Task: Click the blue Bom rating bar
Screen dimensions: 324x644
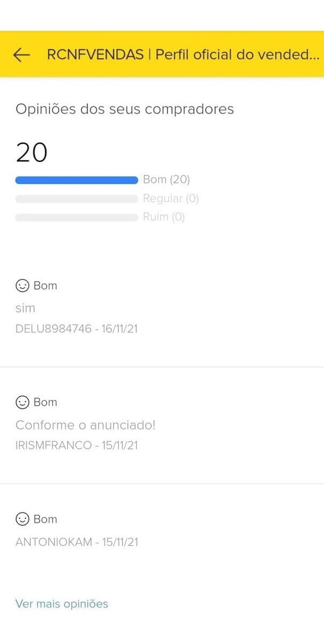Action: [x=77, y=180]
